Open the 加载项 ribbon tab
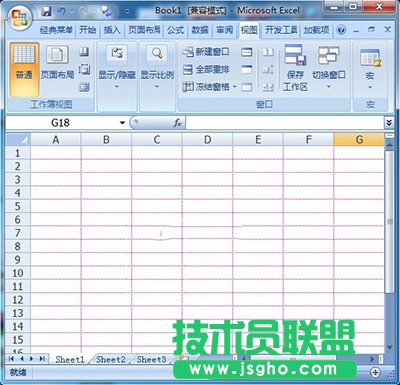The width and height of the screenshot is (400, 385). [316, 30]
